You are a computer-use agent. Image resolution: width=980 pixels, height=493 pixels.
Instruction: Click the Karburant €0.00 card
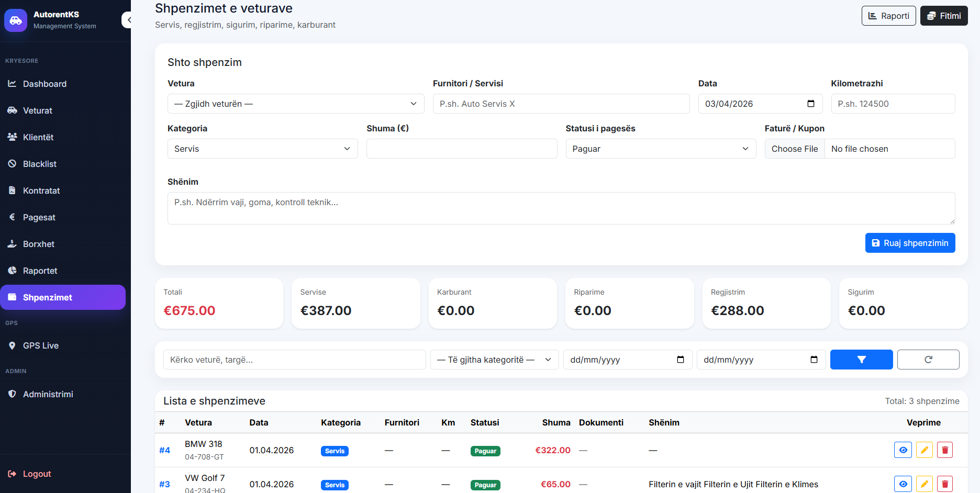493,304
